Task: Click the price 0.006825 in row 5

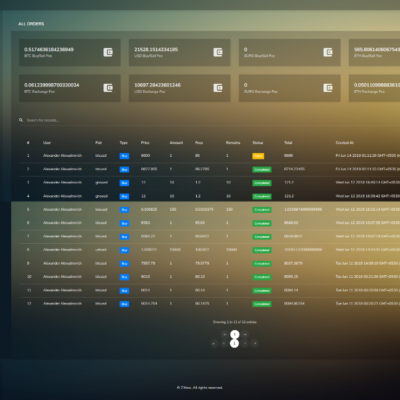Action: coord(149,210)
